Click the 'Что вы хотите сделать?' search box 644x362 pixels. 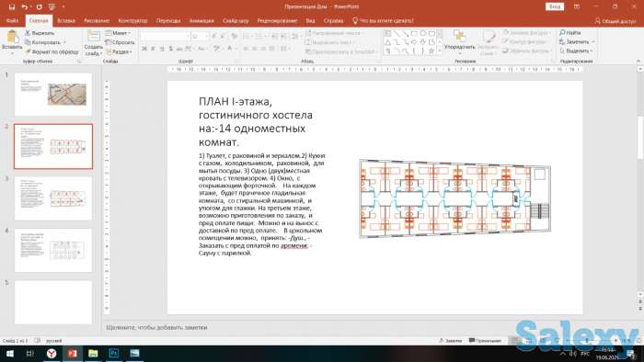(383, 20)
